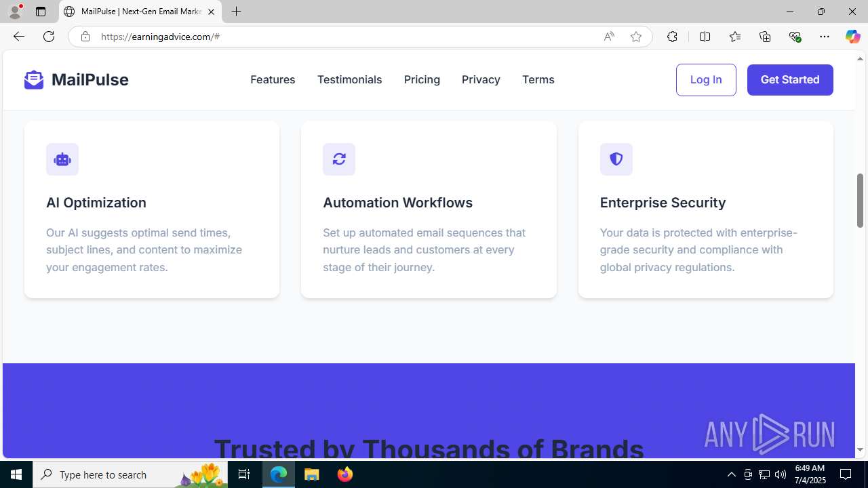Go back with the browser back arrow
This screenshot has width=868, height=488.
tap(18, 37)
